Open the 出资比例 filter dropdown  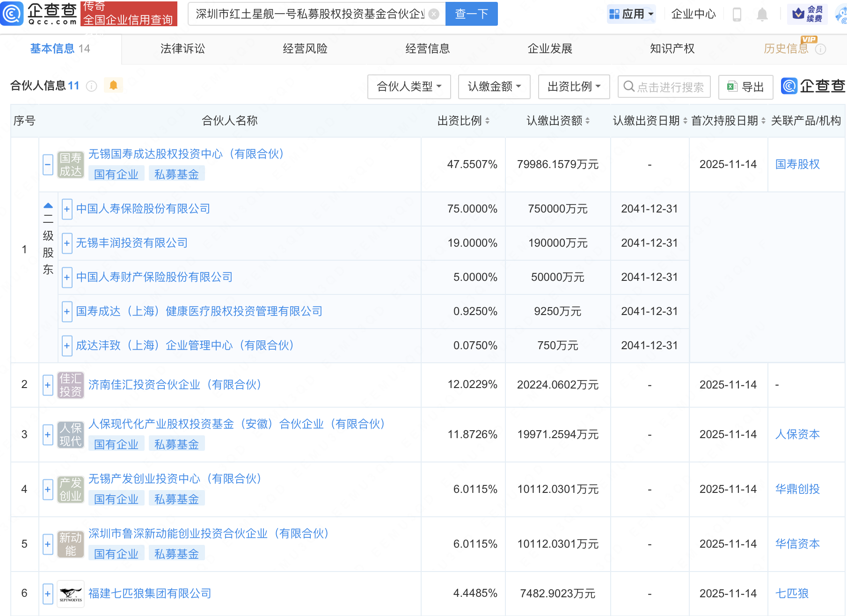click(x=574, y=87)
